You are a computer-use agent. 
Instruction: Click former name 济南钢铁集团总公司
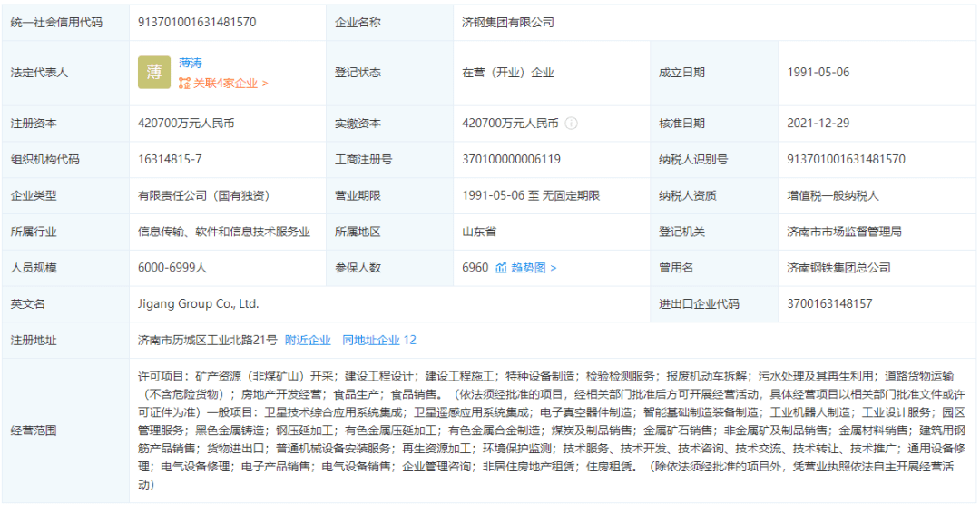point(838,268)
